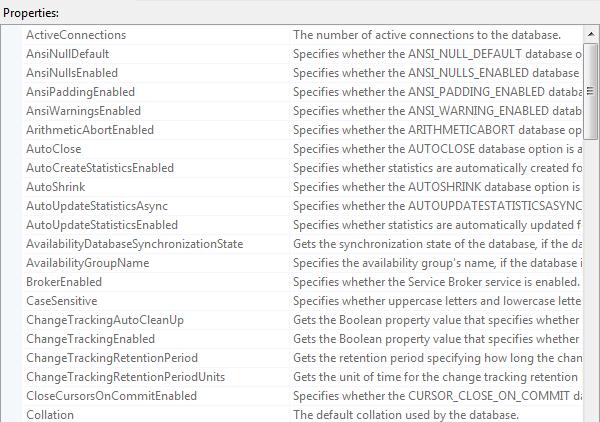Select the AutoClose property

point(54,149)
